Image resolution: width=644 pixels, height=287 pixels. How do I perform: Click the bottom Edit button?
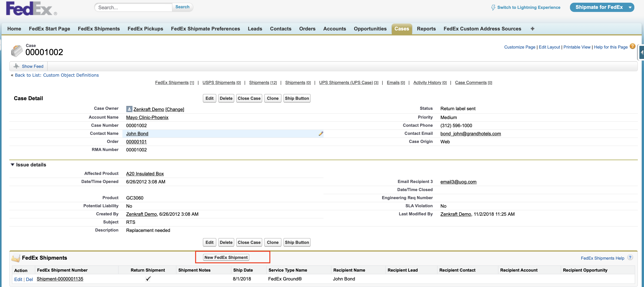[x=209, y=242]
